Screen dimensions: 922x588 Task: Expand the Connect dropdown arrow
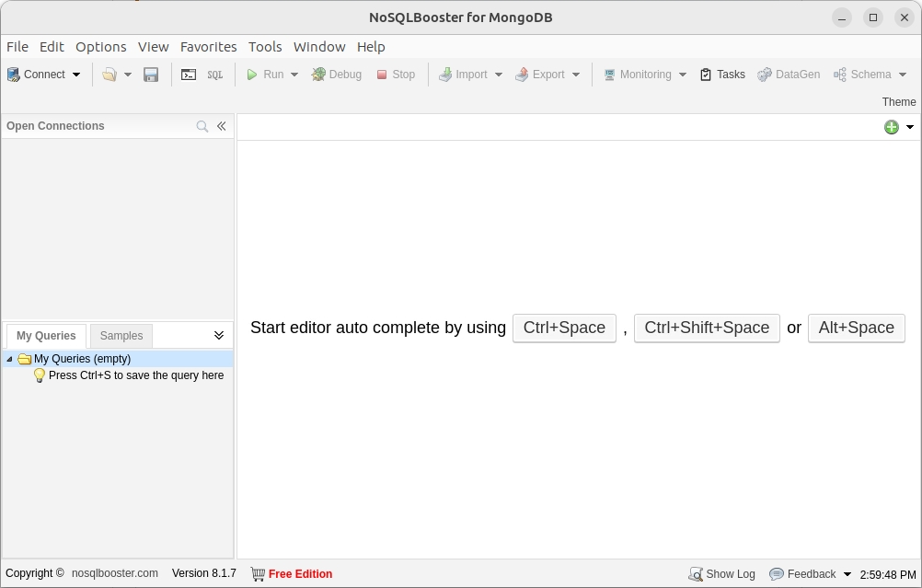click(76, 75)
